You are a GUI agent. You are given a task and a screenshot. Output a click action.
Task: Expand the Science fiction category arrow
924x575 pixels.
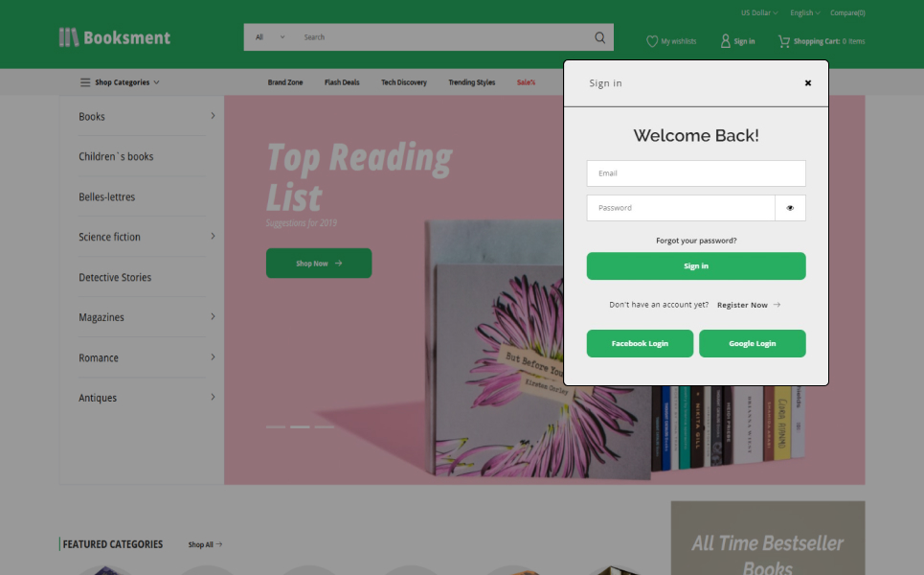coord(213,236)
